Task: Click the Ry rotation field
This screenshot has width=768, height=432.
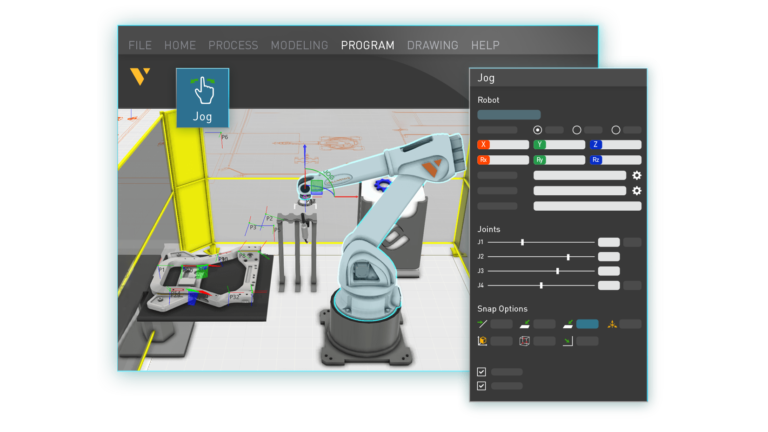Action: point(559,160)
